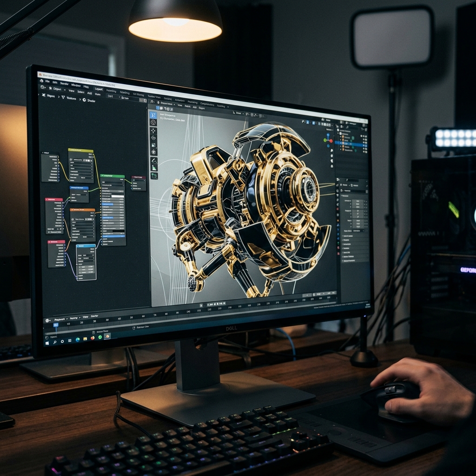Click the Shader entry in the node breadcrumb

pos(89,100)
